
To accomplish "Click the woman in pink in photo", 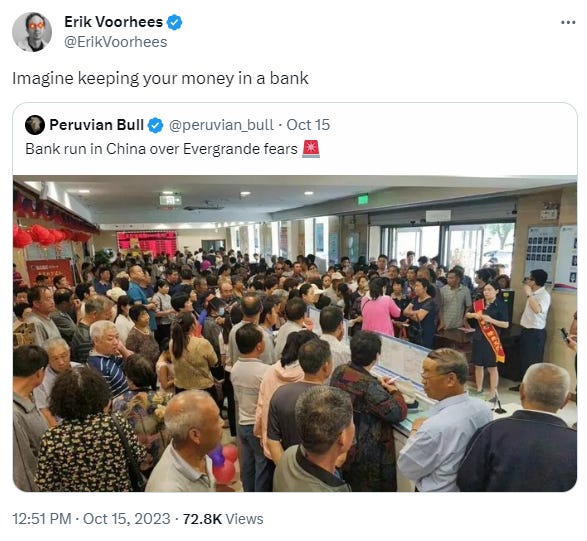I will click(380, 309).
